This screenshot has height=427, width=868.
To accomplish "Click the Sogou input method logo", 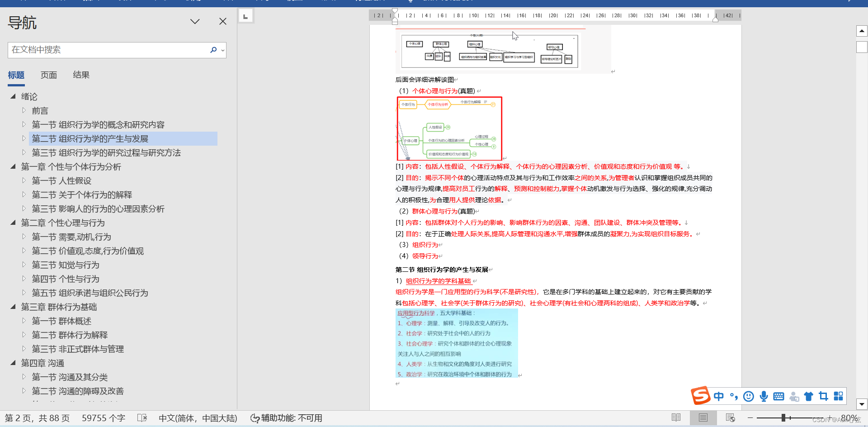I will pos(700,396).
